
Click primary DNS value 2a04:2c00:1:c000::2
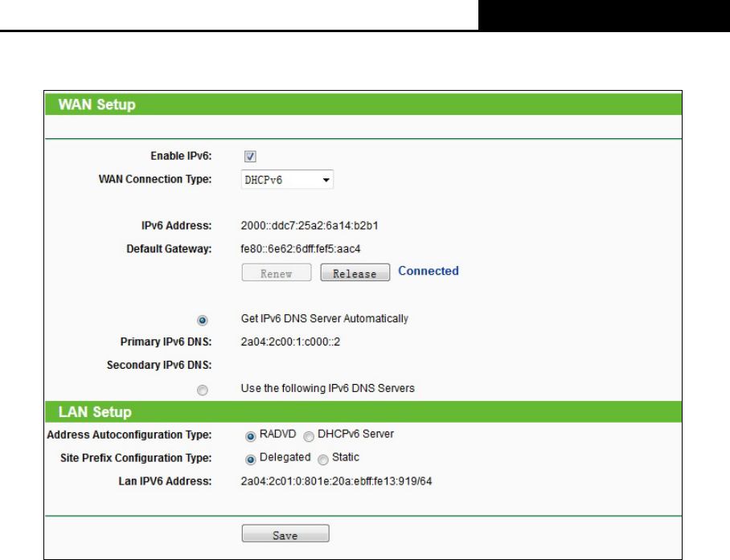click(x=290, y=341)
